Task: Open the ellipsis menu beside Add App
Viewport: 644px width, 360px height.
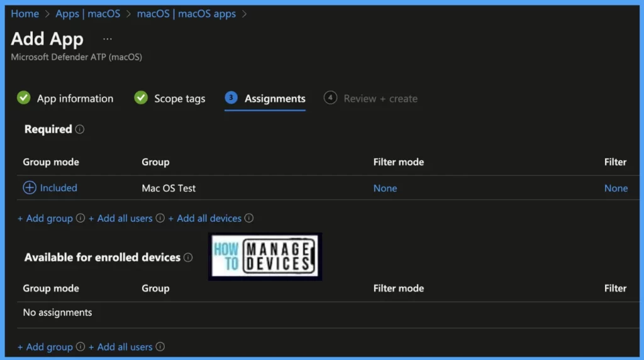Action: [x=107, y=39]
